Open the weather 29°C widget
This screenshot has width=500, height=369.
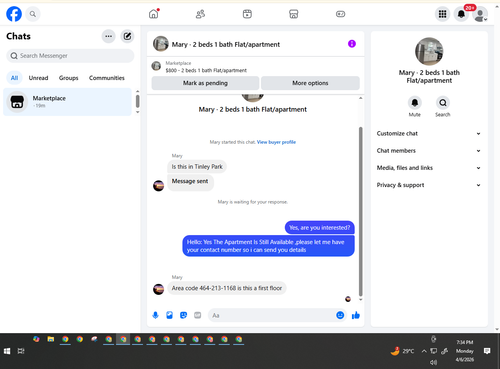click(403, 351)
